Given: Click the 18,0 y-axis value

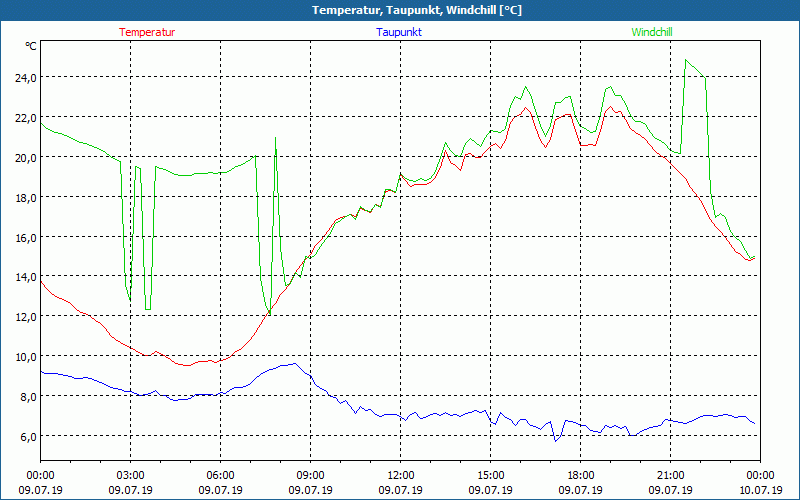Looking at the screenshot, I should click(26, 197).
